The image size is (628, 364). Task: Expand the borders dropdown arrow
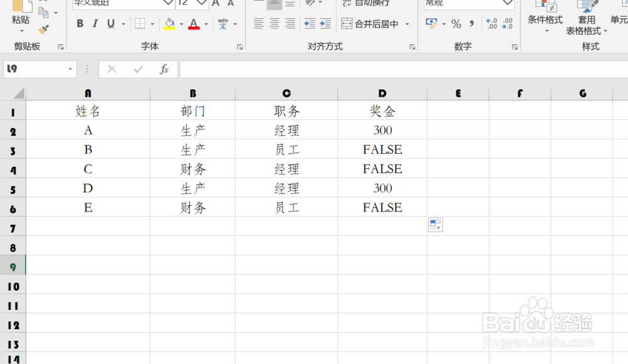[x=153, y=24]
